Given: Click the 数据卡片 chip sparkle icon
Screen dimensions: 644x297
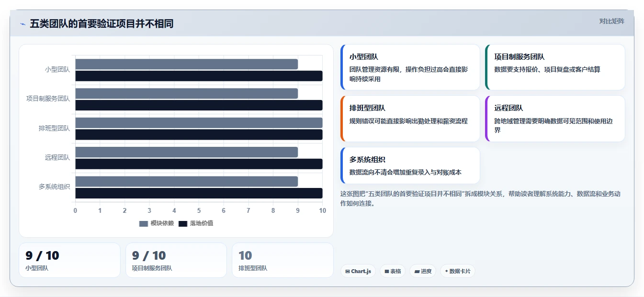Looking at the screenshot, I should click(446, 271).
